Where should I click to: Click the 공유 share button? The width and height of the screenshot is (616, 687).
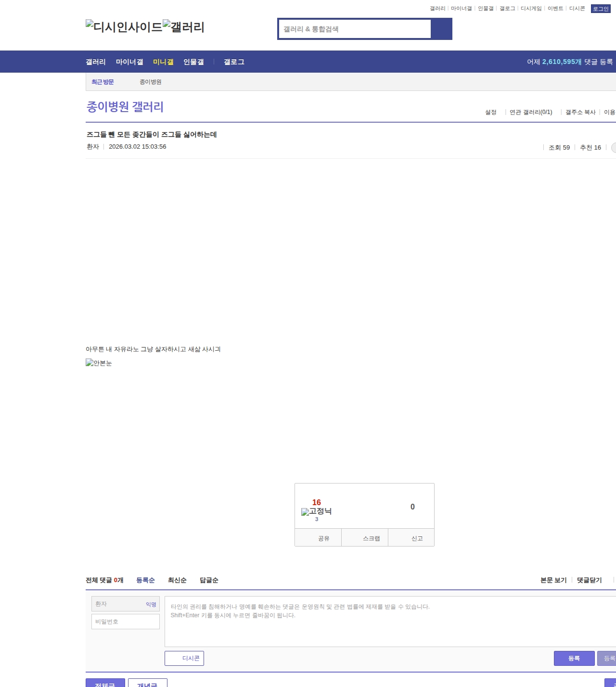click(x=318, y=538)
